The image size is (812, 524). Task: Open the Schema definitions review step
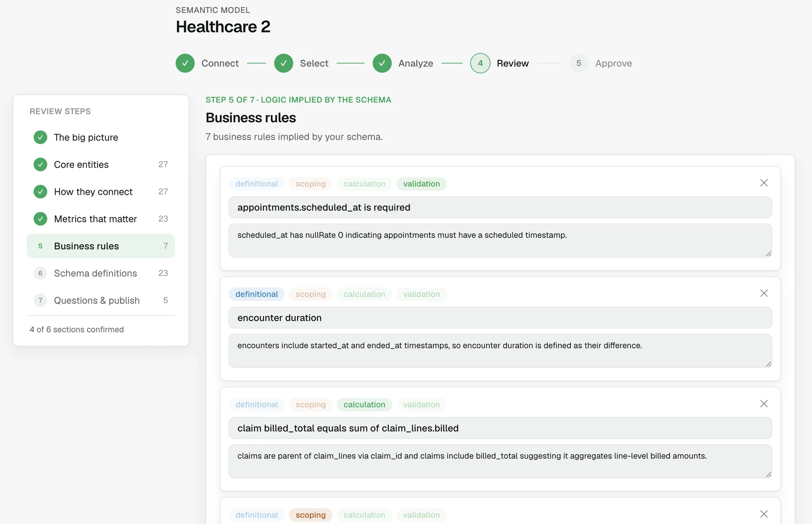[101, 273]
